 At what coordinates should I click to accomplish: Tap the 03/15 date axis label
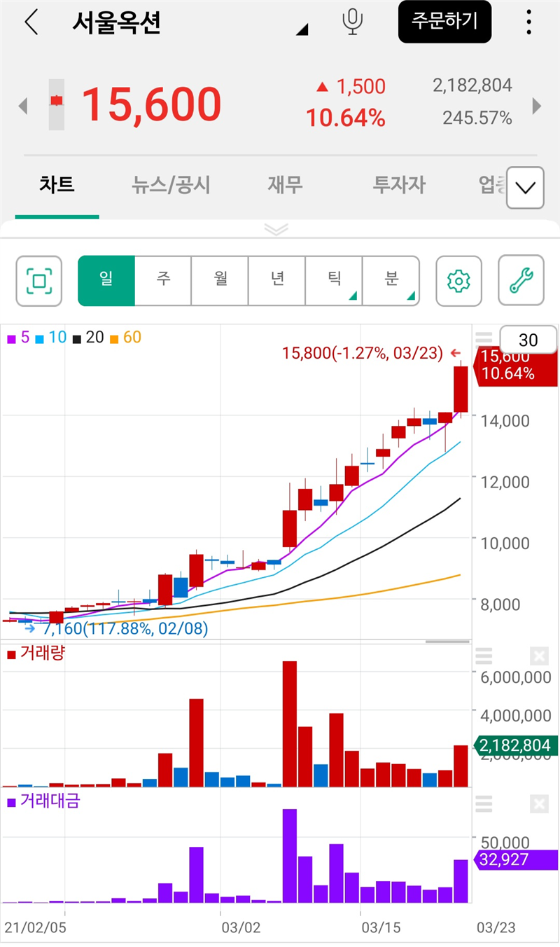tap(381, 927)
